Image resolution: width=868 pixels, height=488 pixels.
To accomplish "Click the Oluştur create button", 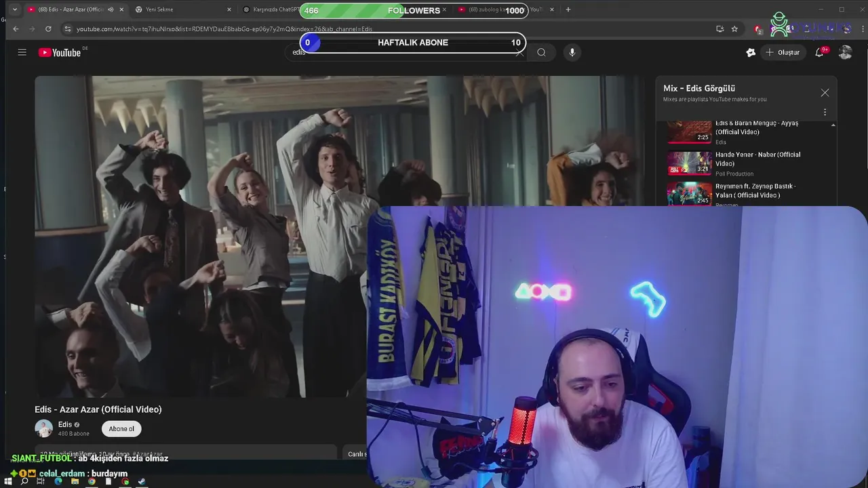I will 783,52.
